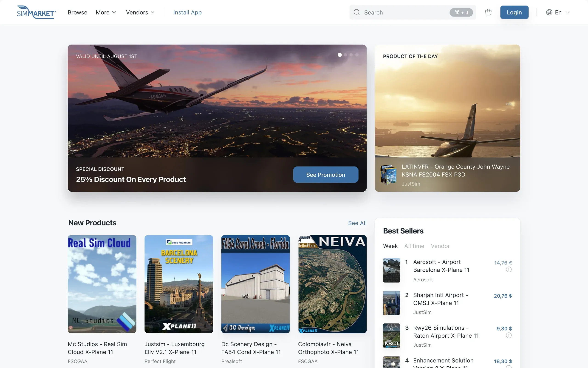Click the ⌘ + J shortcut badge
Image resolution: width=588 pixels, height=368 pixels.
[461, 12]
